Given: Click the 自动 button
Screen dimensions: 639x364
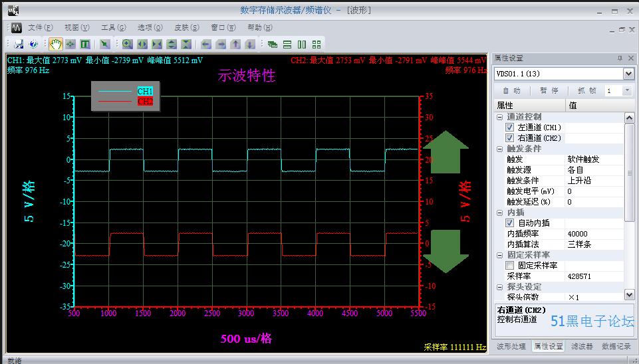Looking at the screenshot, I should click(x=512, y=90).
